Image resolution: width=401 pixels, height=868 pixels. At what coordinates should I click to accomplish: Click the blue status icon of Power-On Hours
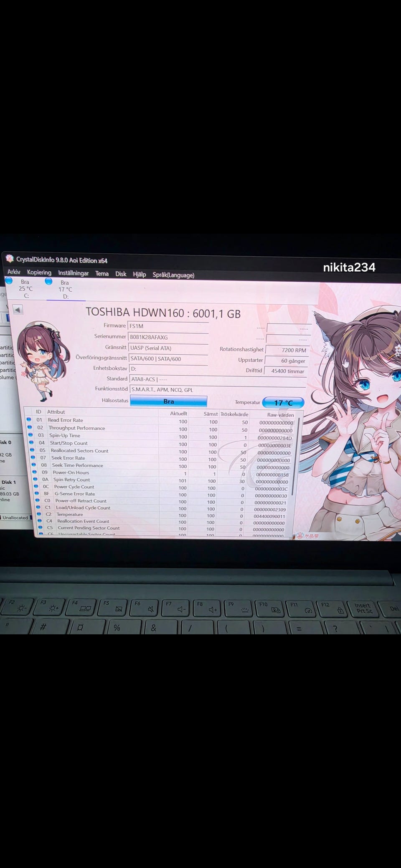[35, 472]
